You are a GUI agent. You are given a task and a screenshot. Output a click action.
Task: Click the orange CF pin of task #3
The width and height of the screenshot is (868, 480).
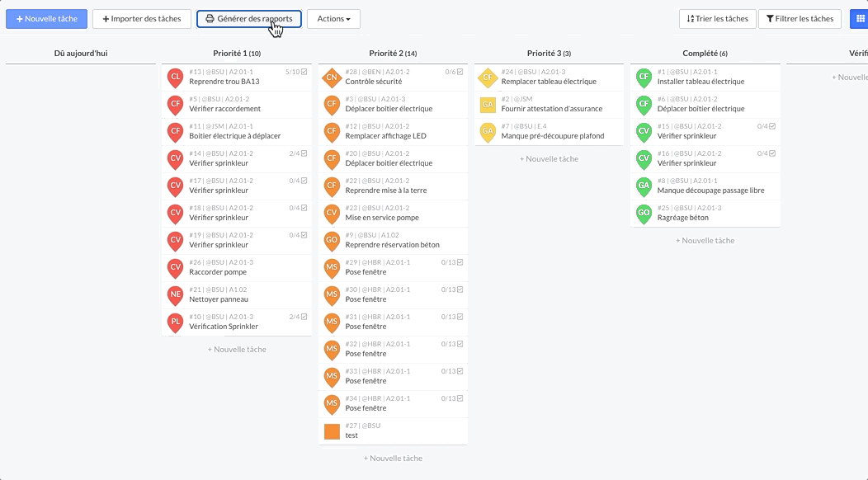coord(332,105)
